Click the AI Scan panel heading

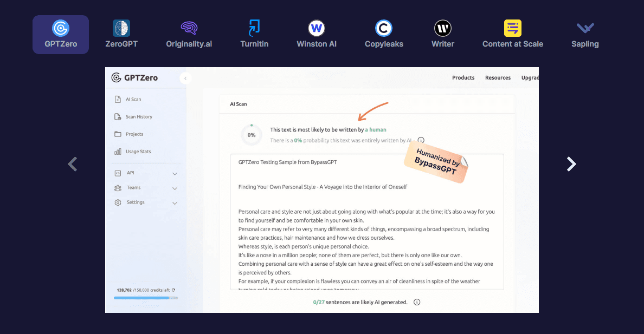[238, 104]
